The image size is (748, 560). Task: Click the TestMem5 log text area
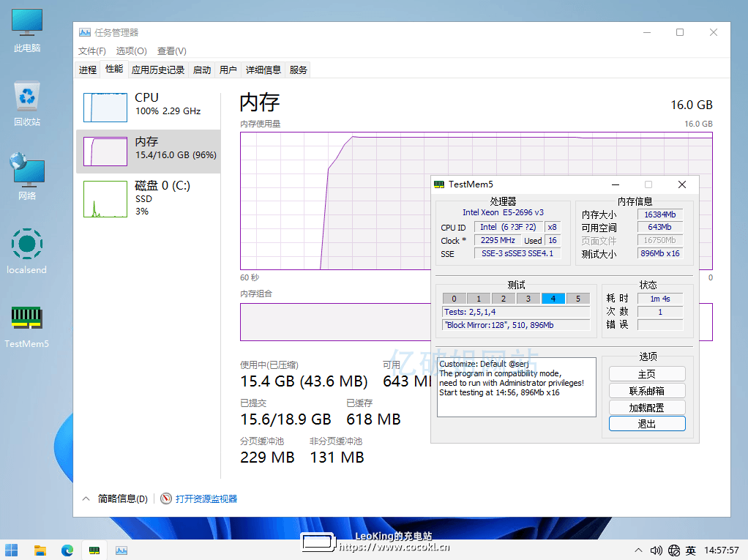click(517, 387)
